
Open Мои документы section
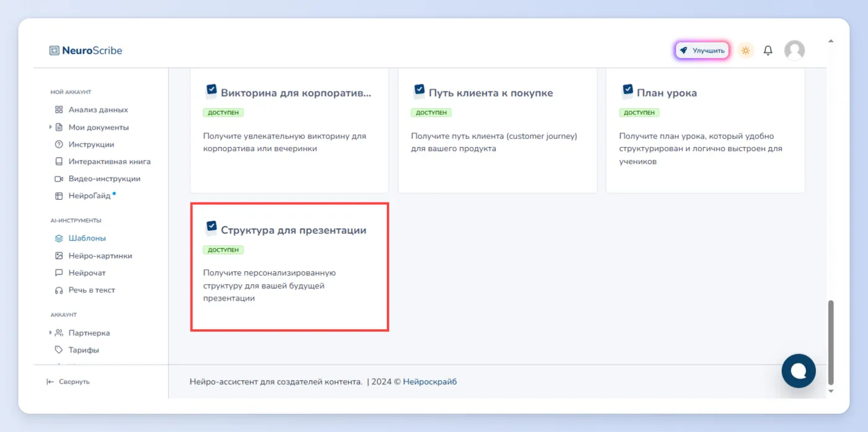point(99,127)
